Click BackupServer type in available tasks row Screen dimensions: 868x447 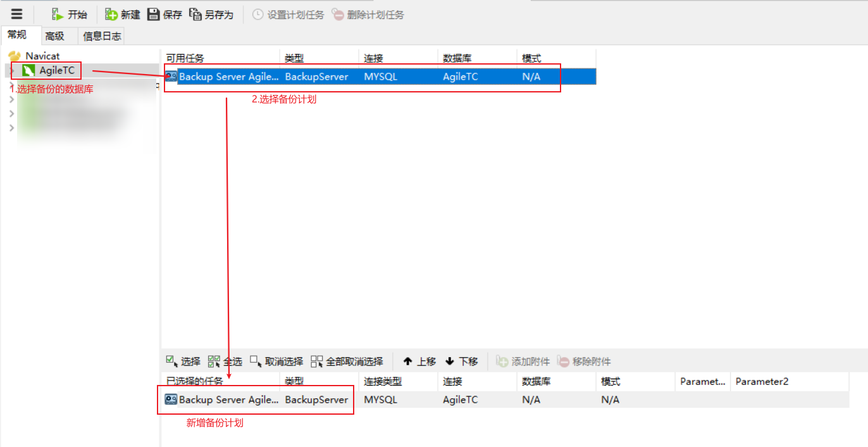point(316,77)
